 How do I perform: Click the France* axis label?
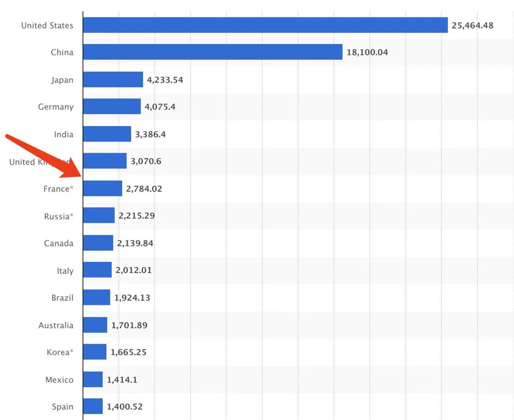58,189
